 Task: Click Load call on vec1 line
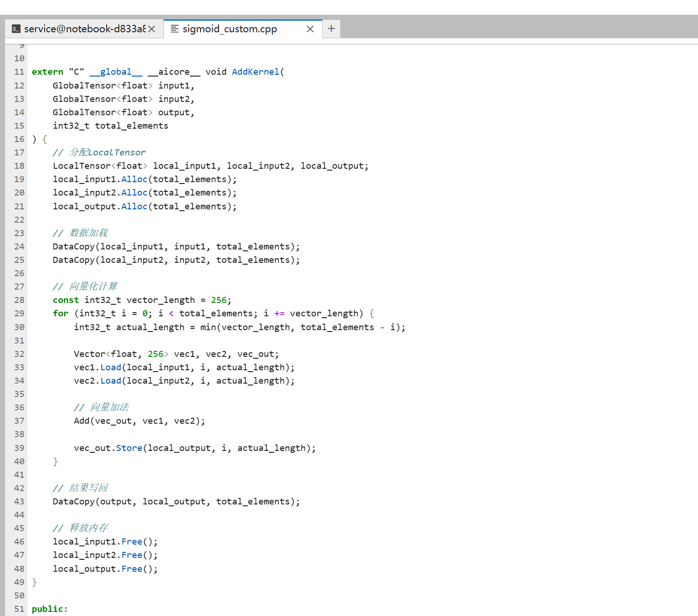(111, 367)
